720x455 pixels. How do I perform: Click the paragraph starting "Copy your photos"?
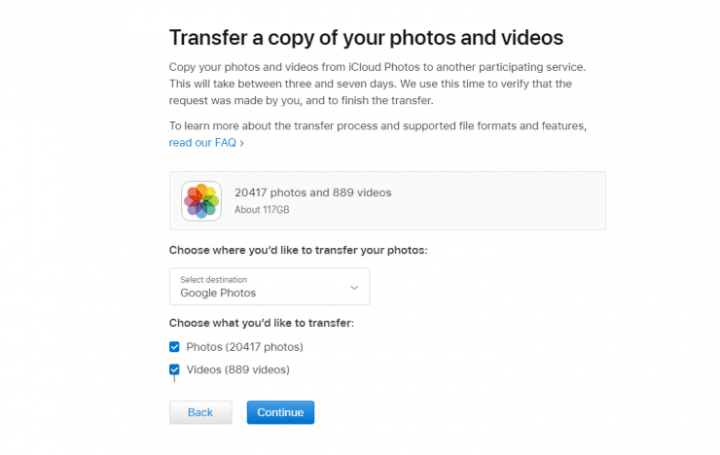coord(377,84)
